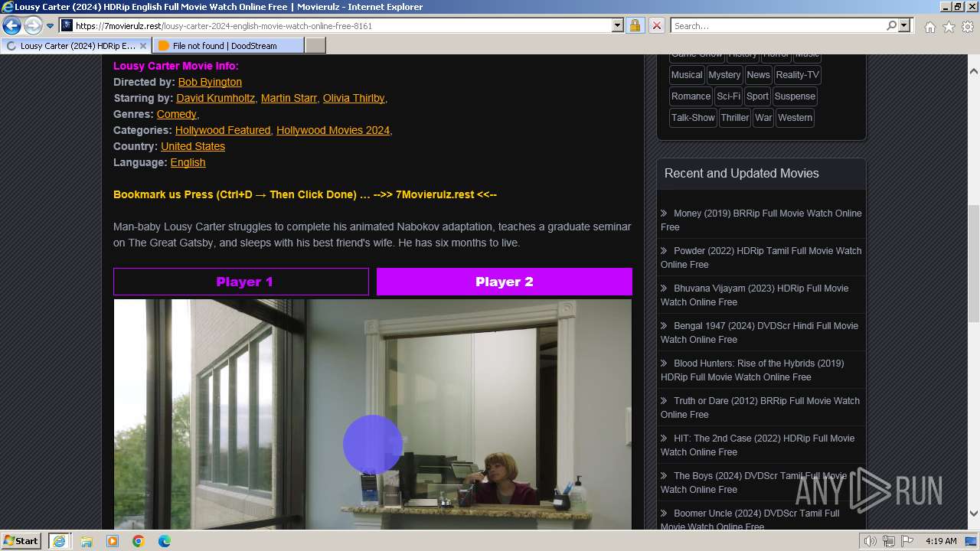Click the browser Forward arrow
980x551 pixels.
33,26
